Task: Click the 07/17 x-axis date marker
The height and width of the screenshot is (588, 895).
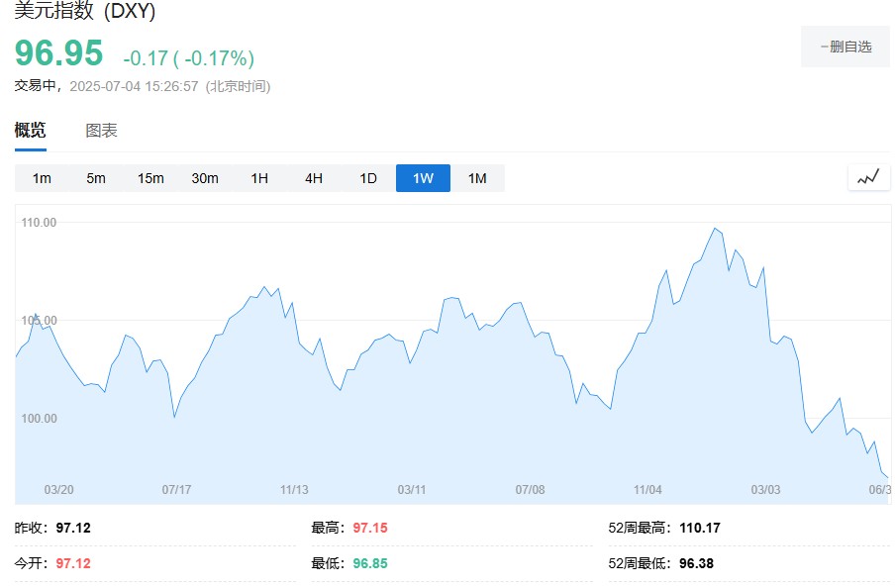Action: [x=176, y=489]
